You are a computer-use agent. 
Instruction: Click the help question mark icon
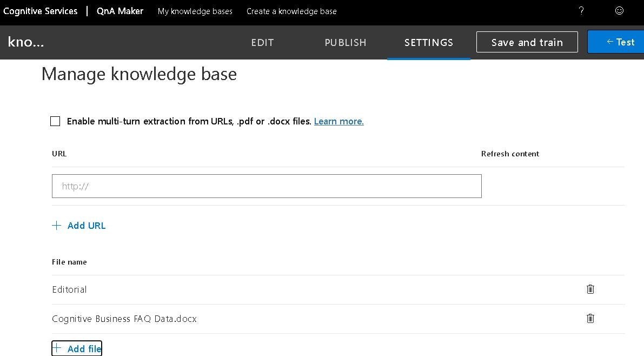581,11
